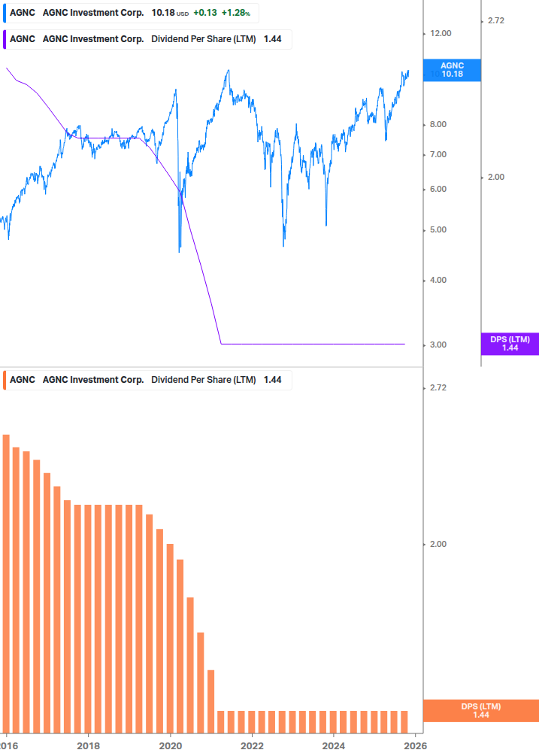The width and height of the screenshot is (539, 756).
Task: Click the +1.28% change value in AGNC legend
Action: pyautogui.click(x=235, y=13)
